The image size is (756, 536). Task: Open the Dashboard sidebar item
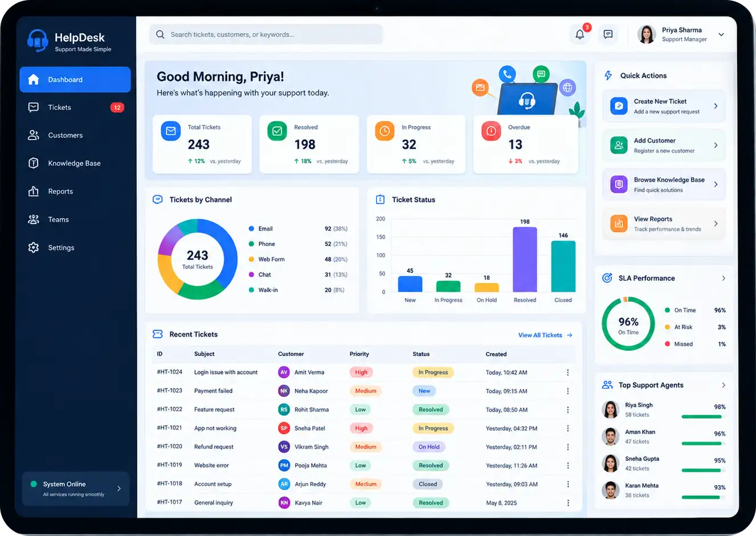pyautogui.click(x=75, y=79)
